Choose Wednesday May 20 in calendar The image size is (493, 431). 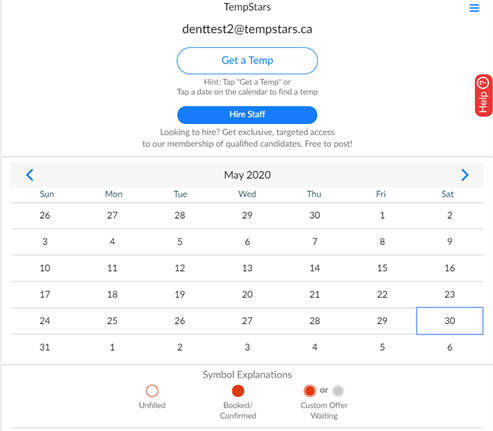point(247,294)
